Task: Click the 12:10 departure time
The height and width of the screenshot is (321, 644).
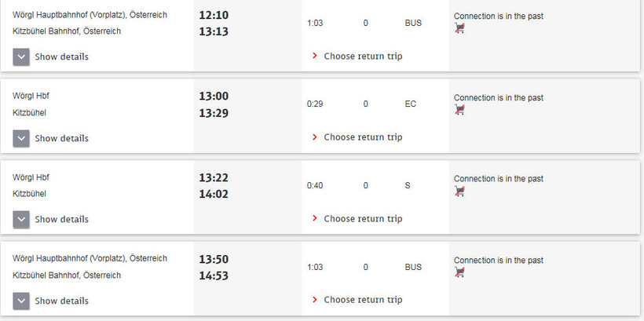Action: (214, 15)
